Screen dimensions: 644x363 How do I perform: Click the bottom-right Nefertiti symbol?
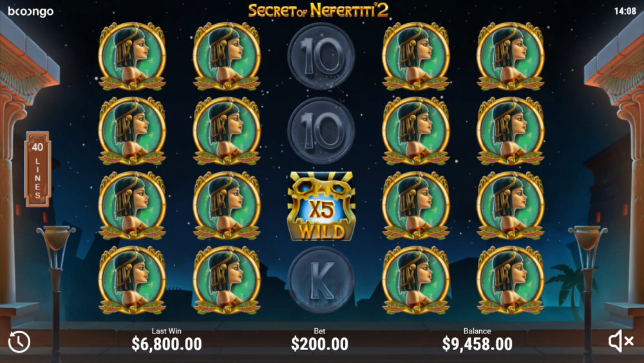tap(511, 280)
